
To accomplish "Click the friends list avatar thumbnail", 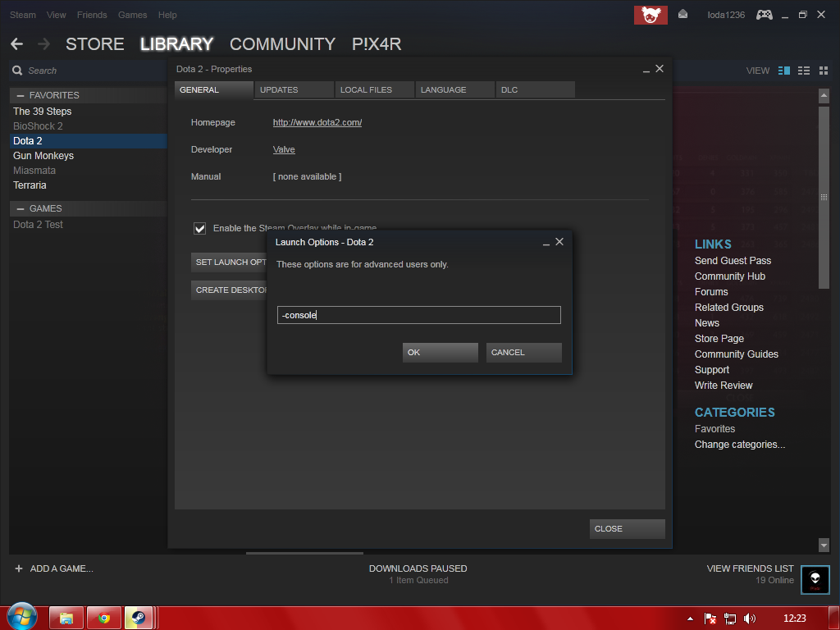I will tap(815, 579).
